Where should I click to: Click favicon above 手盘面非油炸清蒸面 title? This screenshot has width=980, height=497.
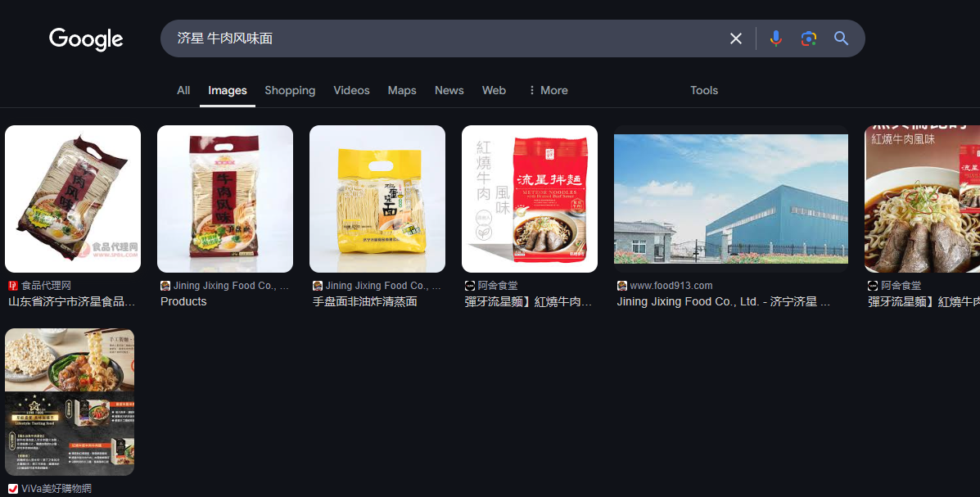[x=318, y=286]
